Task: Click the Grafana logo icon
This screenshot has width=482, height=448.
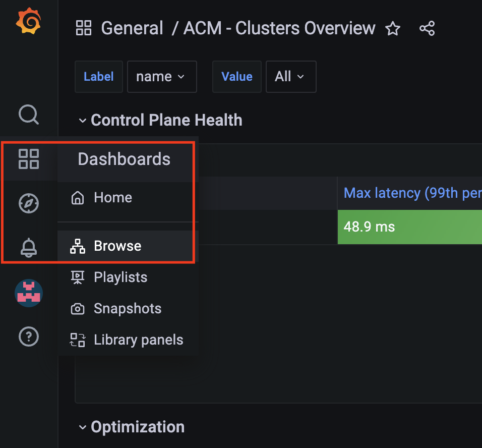Action: click(28, 21)
